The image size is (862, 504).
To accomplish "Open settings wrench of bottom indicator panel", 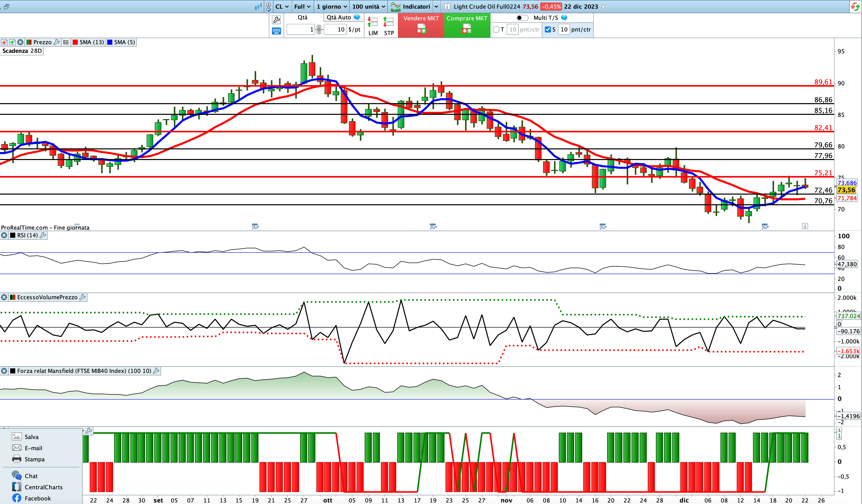I will [89, 431].
